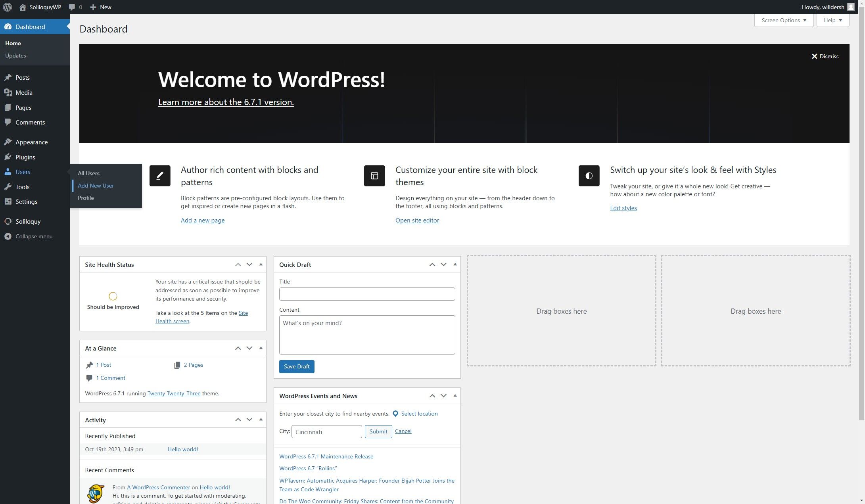Click the SoliloquyWP home icon

[23, 7]
